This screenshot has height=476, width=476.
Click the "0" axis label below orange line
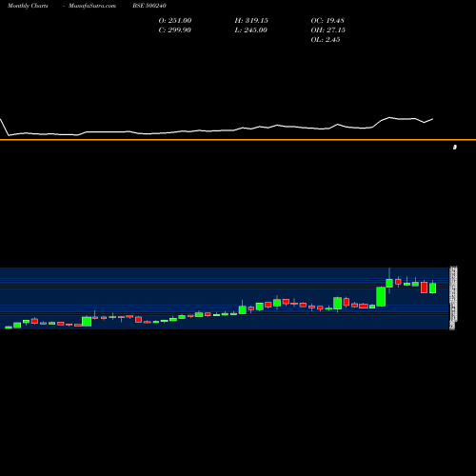(455, 147)
